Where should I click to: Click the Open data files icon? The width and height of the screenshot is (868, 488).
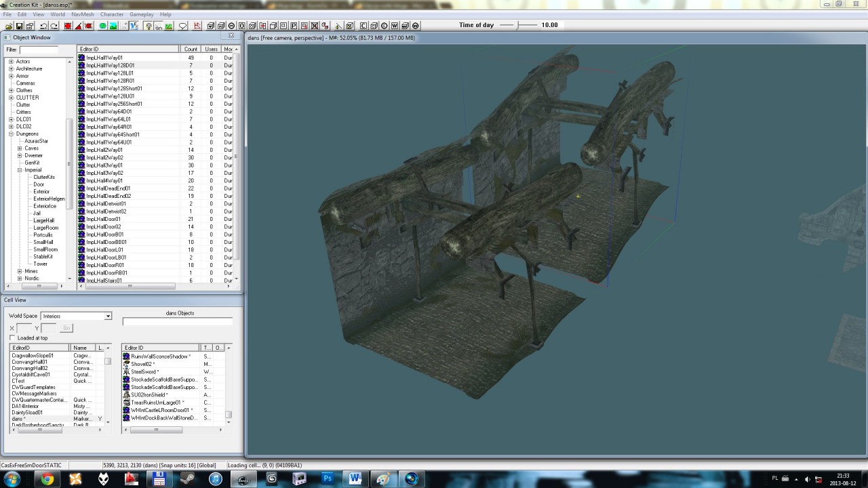click(9, 26)
